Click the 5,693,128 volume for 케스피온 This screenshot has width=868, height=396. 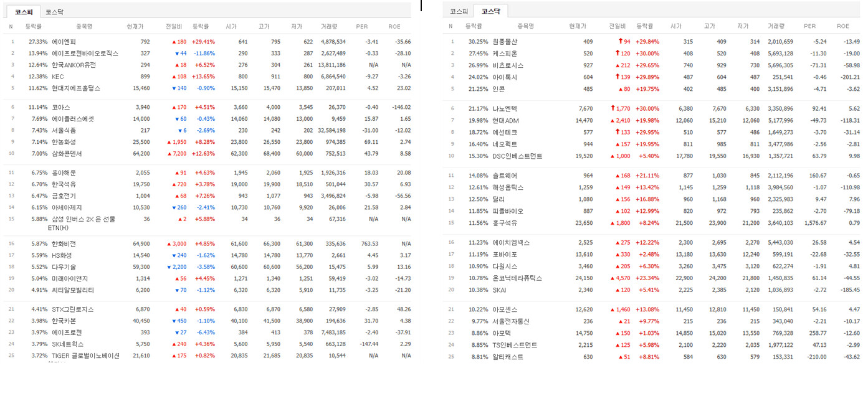[x=780, y=54]
